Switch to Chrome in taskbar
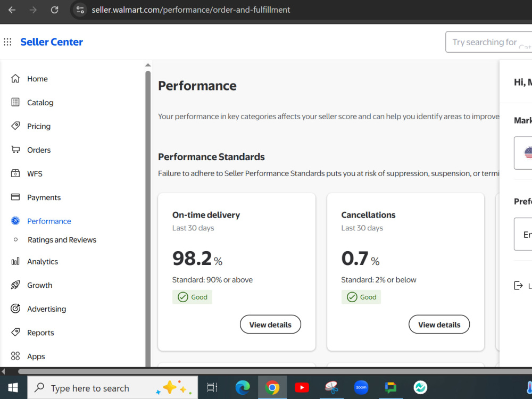532x399 pixels. [272, 387]
